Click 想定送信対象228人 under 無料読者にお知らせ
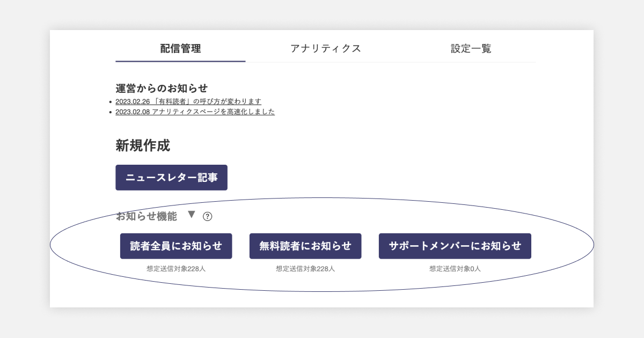Image resolution: width=644 pixels, height=338 pixels. (305, 269)
